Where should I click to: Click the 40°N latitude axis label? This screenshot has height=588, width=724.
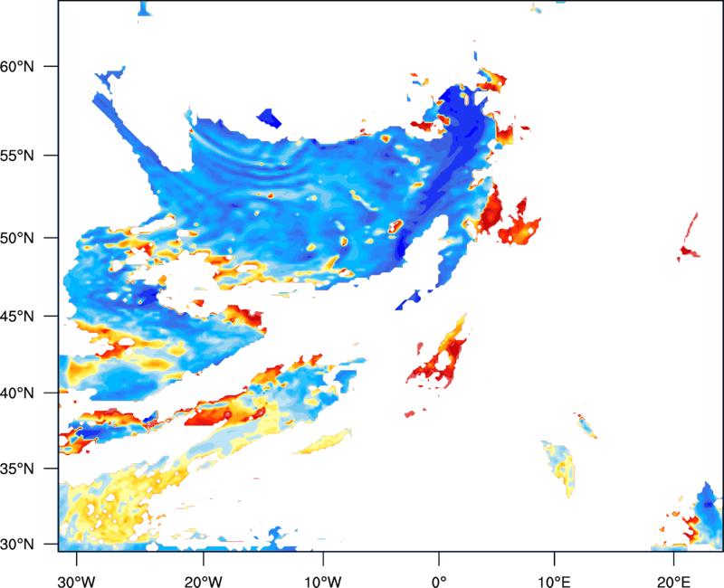click(x=17, y=394)
